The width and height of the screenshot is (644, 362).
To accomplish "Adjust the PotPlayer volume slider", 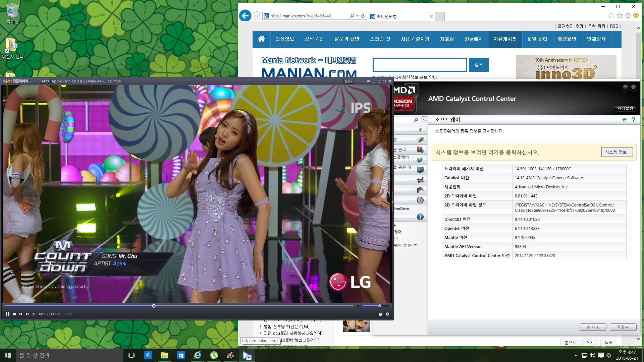I will click(376, 306).
